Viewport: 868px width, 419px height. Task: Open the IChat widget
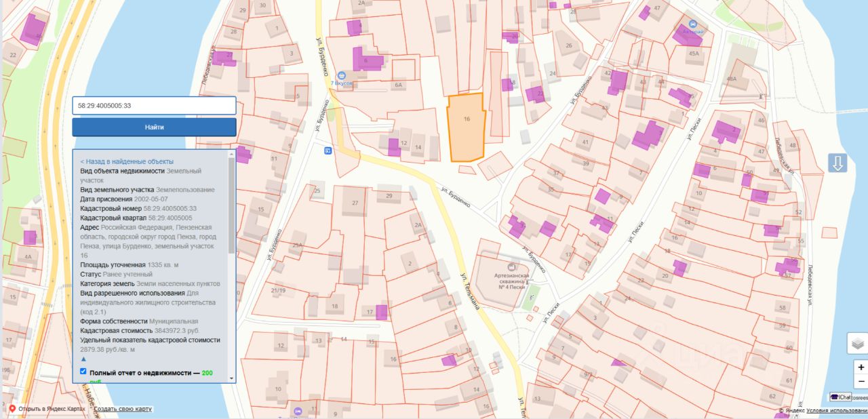click(841, 397)
